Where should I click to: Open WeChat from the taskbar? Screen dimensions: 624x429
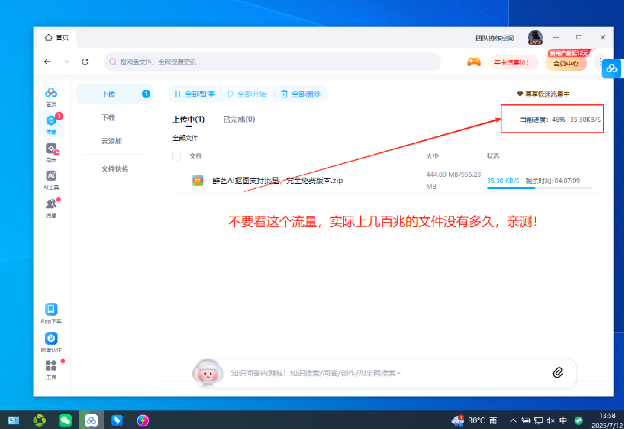coord(65,420)
